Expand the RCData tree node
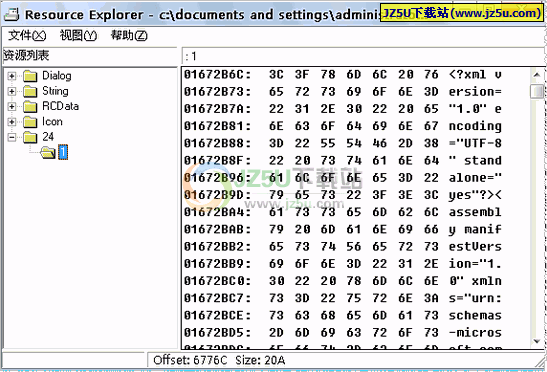This screenshot has width=547, height=372. (12, 106)
